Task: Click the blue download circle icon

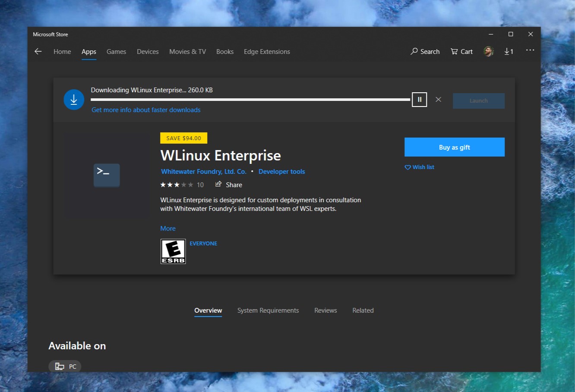Action: 74,100
